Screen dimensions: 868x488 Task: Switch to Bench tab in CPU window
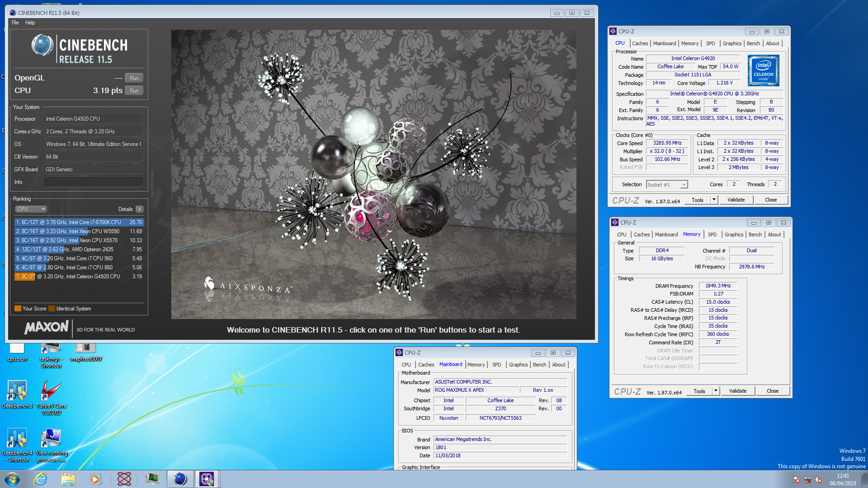coord(753,43)
